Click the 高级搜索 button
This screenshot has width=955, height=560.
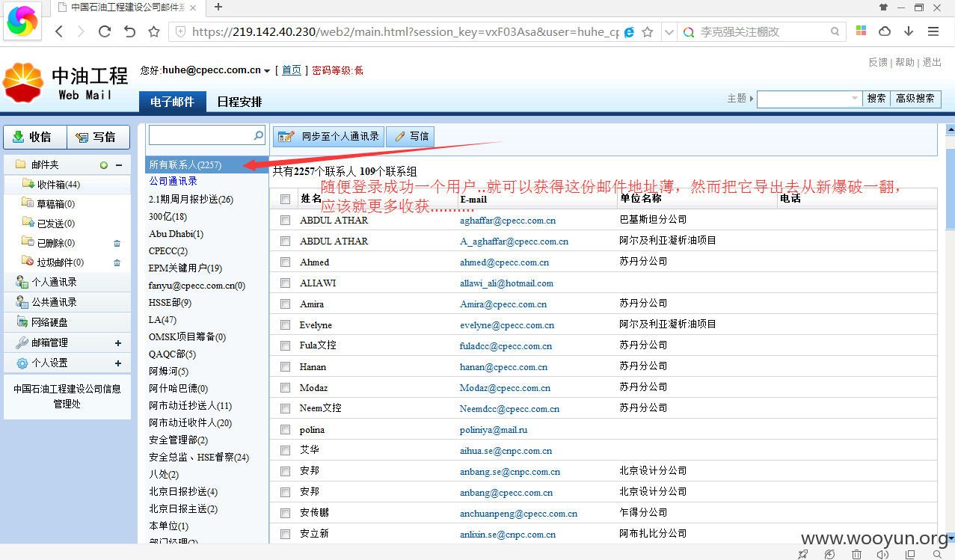tap(915, 99)
